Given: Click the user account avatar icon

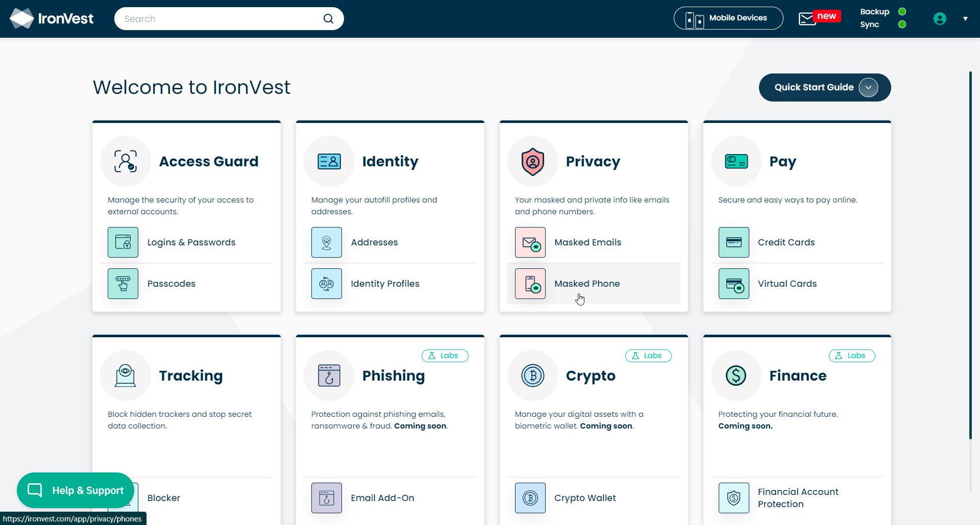Looking at the screenshot, I should 940,19.
